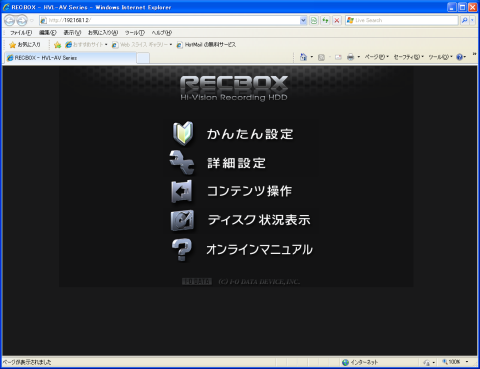Expand the search provider dropdown arrow
This screenshot has height=369, width=480.
coord(472,20)
